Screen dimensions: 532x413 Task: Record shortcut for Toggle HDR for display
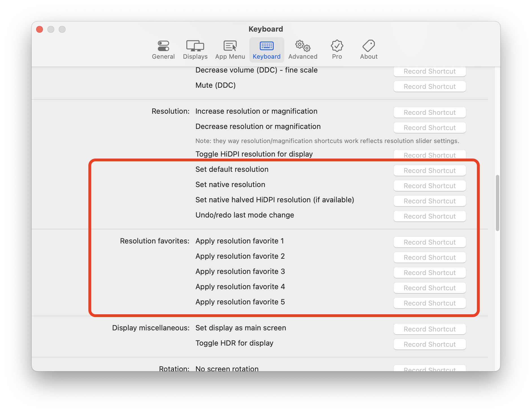point(429,344)
